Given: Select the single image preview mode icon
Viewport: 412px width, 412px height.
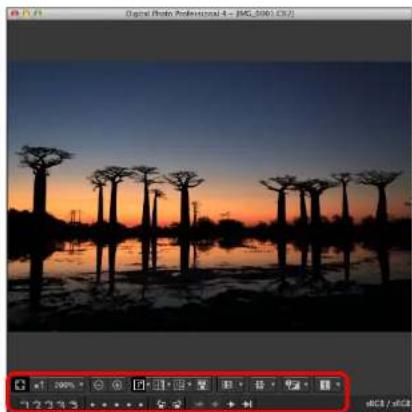Looking at the screenshot, I should click(139, 385).
